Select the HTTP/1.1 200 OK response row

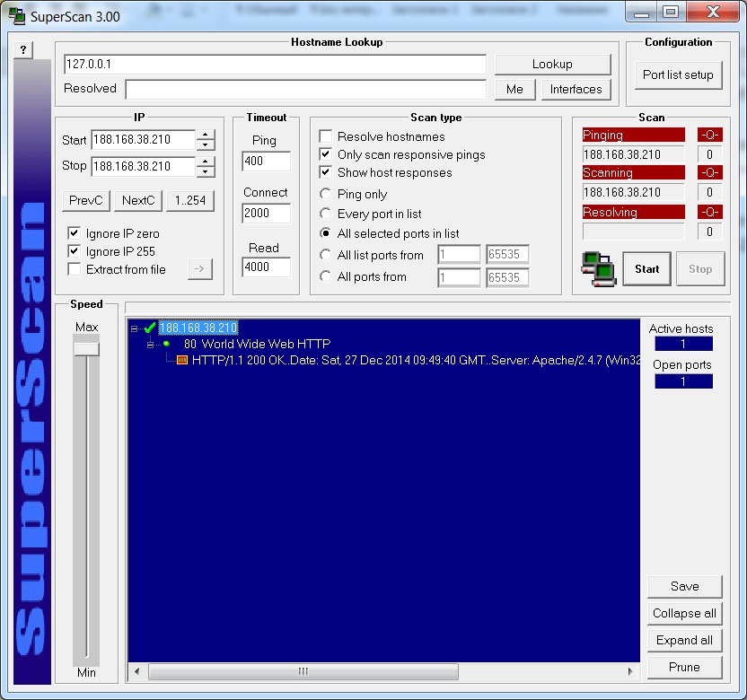(416, 360)
